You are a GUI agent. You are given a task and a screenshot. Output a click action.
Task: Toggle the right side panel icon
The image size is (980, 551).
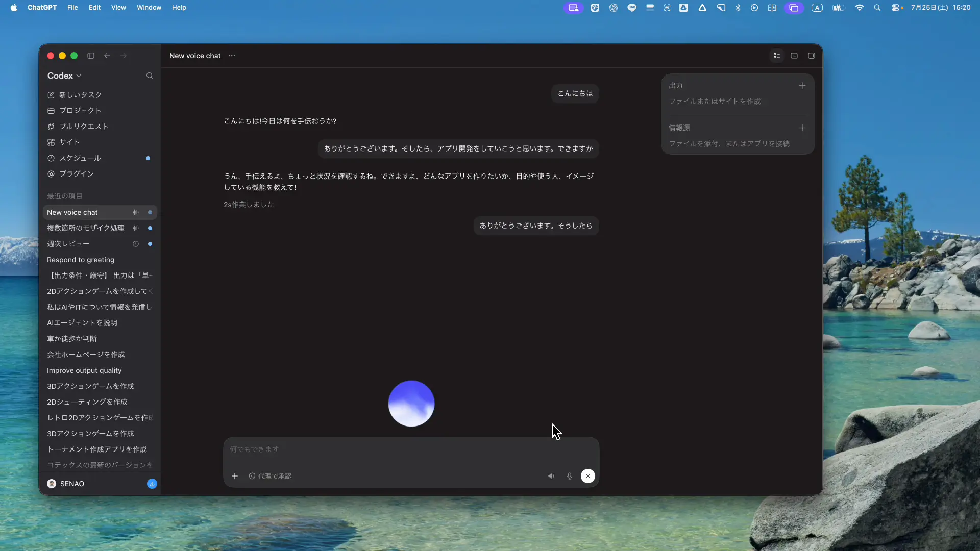(812, 56)
